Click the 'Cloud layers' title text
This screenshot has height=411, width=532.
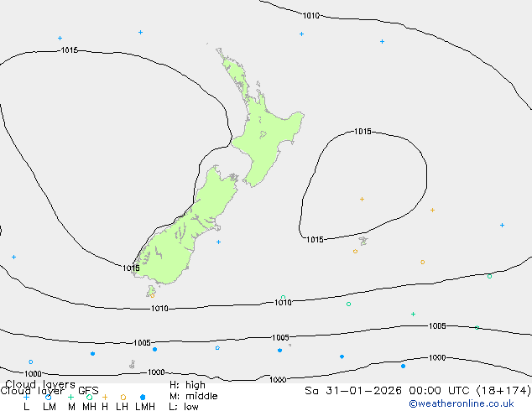point(40,384)
